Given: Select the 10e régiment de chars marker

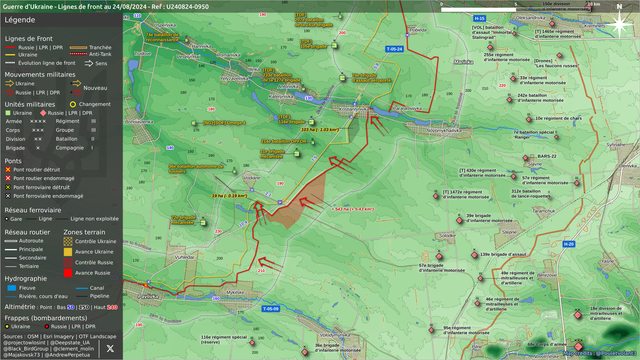Looking at the screenshot, I should click(x=529, y=119).
